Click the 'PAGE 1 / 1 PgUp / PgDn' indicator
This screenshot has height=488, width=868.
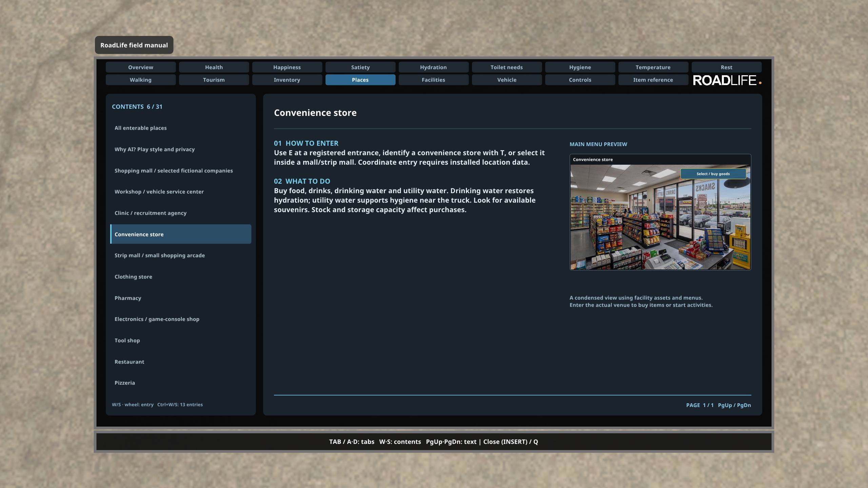718,405
